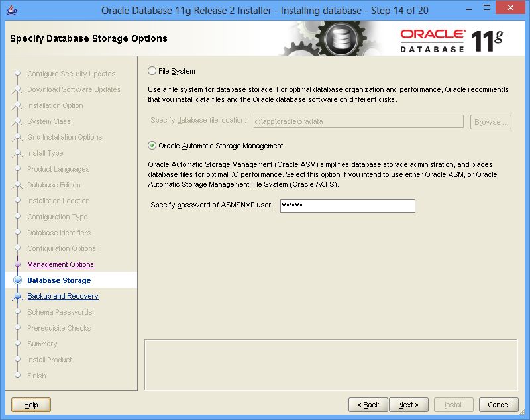Click the Configuration Type step

tap(58, 216)
